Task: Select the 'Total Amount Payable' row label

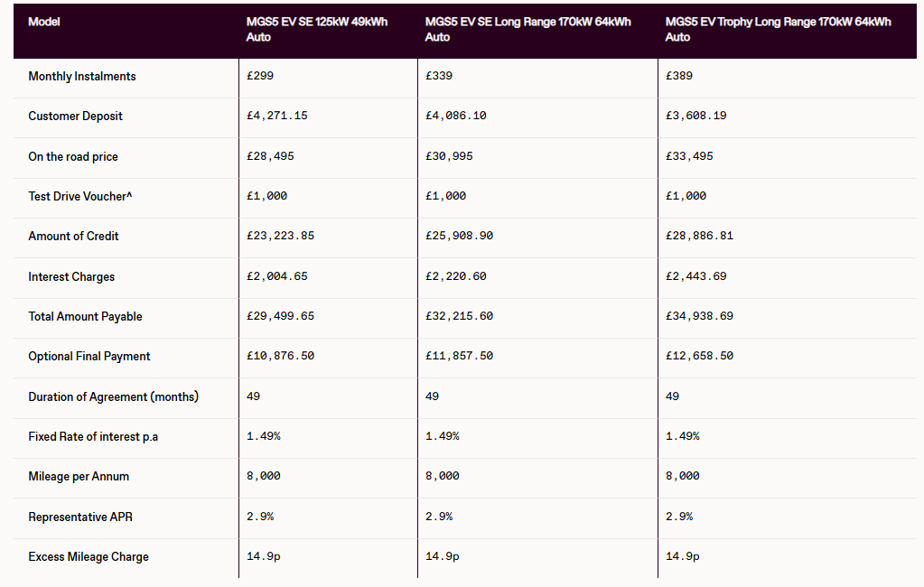Action: point(86,316)
